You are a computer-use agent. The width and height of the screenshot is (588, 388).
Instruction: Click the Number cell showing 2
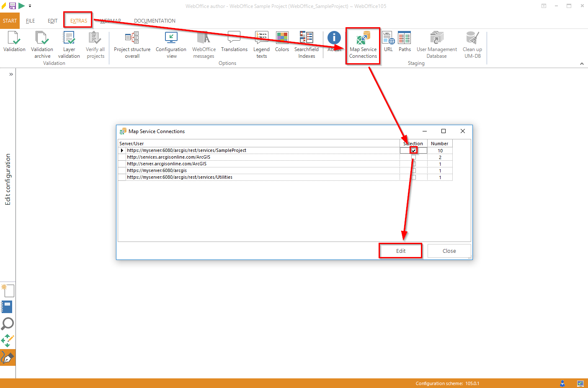pos(440,157)
